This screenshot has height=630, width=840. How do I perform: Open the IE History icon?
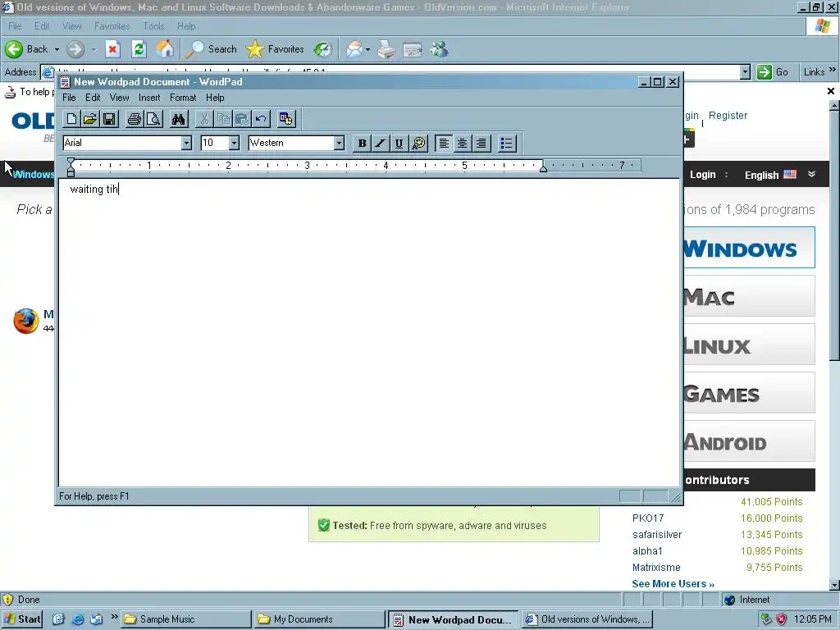pos(322,49)
